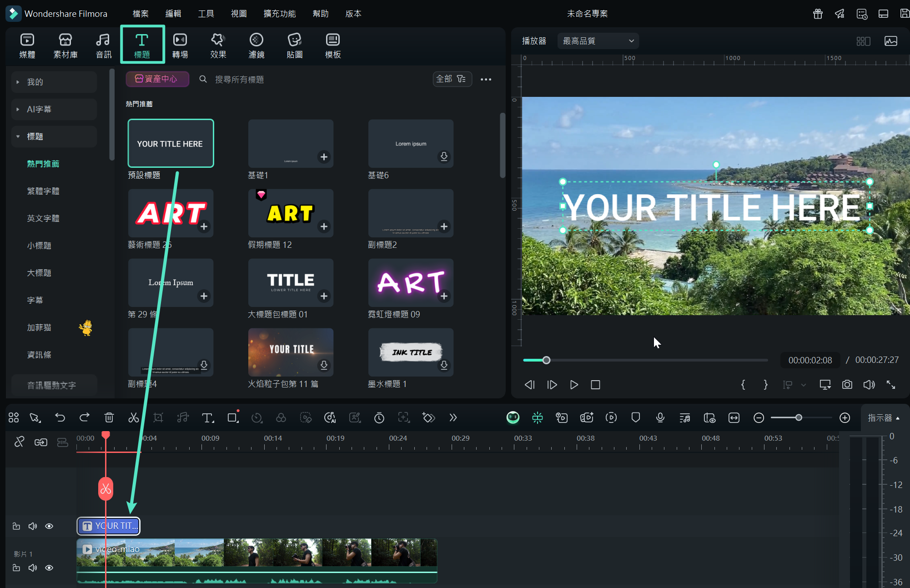Select the 英文字體 category

point(43,218)
